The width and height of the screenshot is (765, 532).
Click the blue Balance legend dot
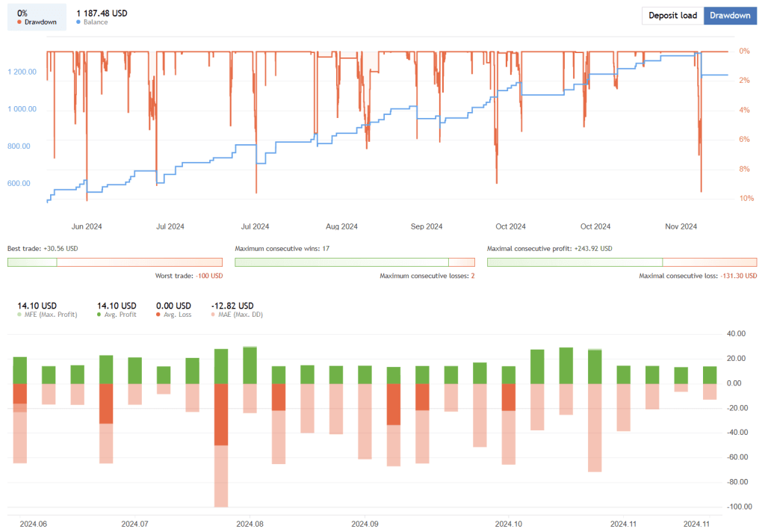click(x=79, y=22)
